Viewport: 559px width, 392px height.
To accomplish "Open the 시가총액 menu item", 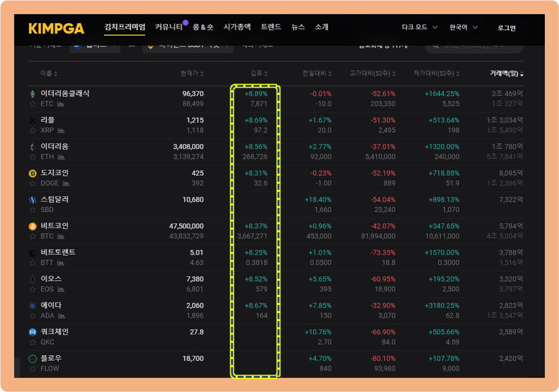I will pyautogui.click(x=237, y=27).
